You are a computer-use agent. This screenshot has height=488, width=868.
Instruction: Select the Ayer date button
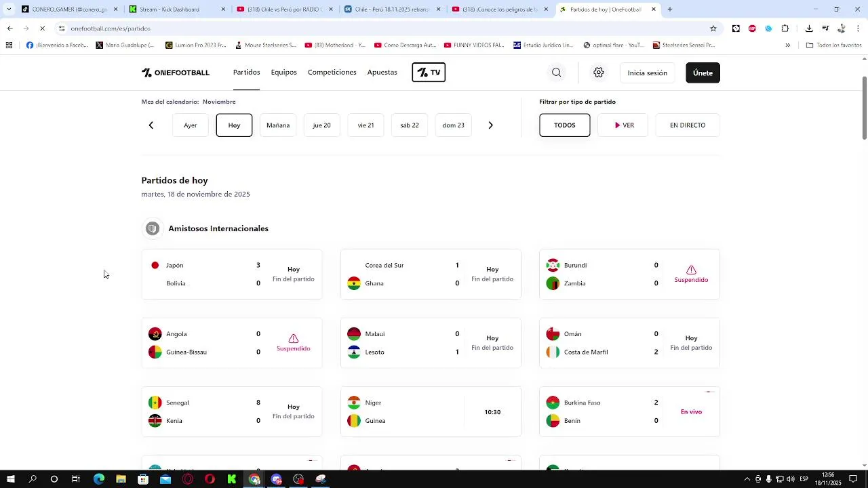tap(191, 125)
